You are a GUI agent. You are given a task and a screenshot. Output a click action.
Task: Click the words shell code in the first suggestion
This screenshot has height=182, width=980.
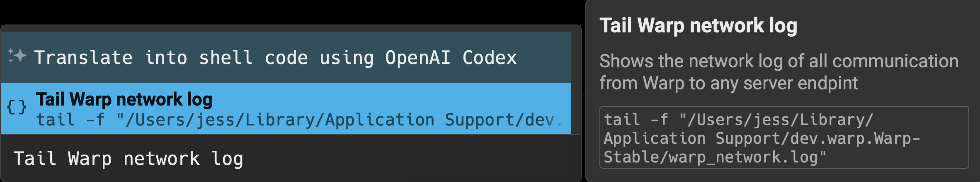253,57
